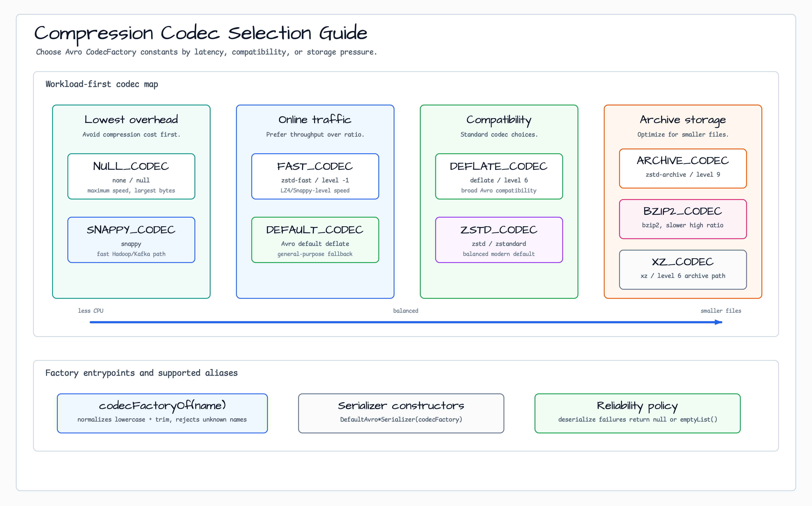Select the SNAPPY_CODEC card
This screenshot has width=812, height=506.
pos(131,240)
